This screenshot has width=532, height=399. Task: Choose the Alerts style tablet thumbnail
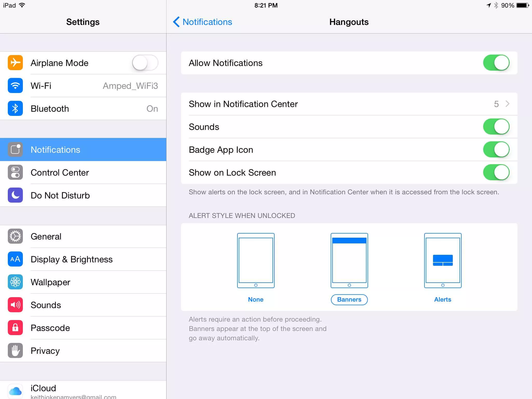[442, 260]
